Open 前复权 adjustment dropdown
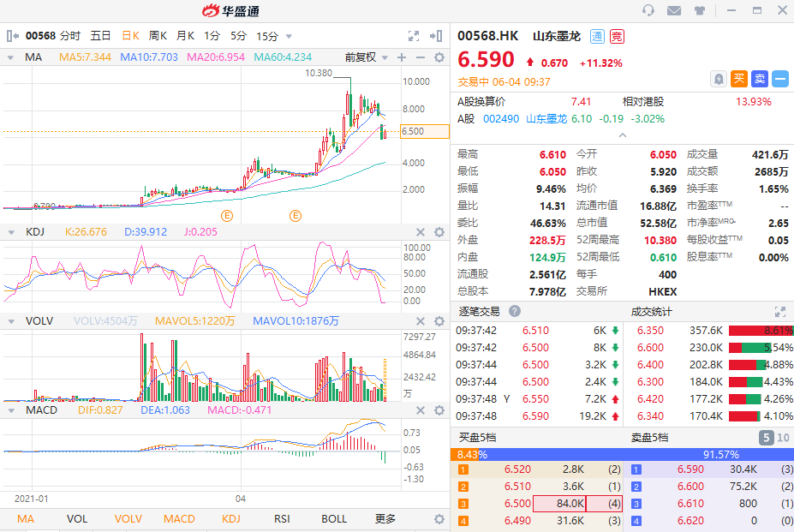The image size is (794, 532). click(367, 57)
